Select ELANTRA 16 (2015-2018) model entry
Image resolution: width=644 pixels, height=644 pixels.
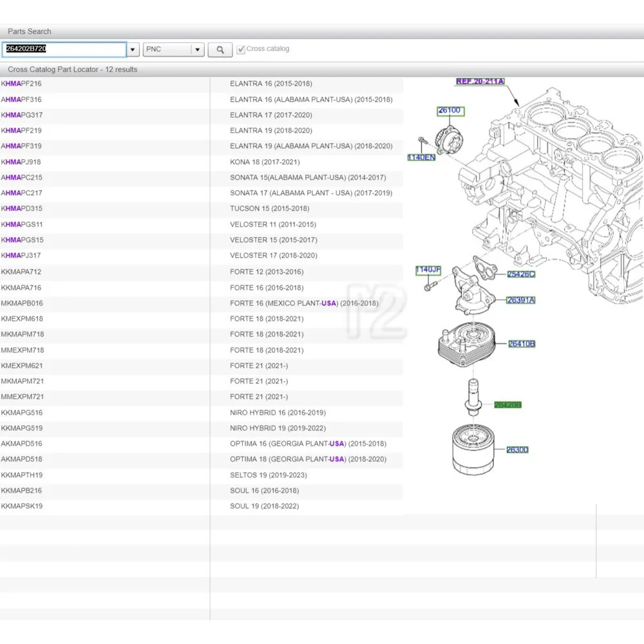coord(271,84)
